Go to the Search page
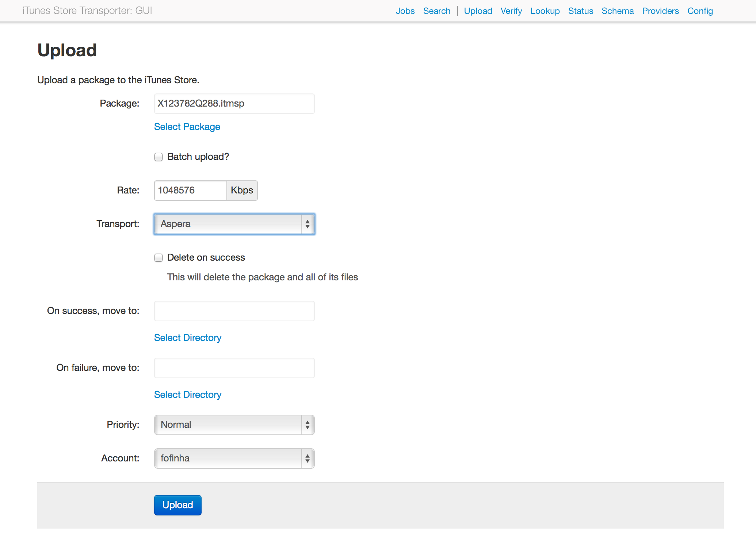 [437, 11]
